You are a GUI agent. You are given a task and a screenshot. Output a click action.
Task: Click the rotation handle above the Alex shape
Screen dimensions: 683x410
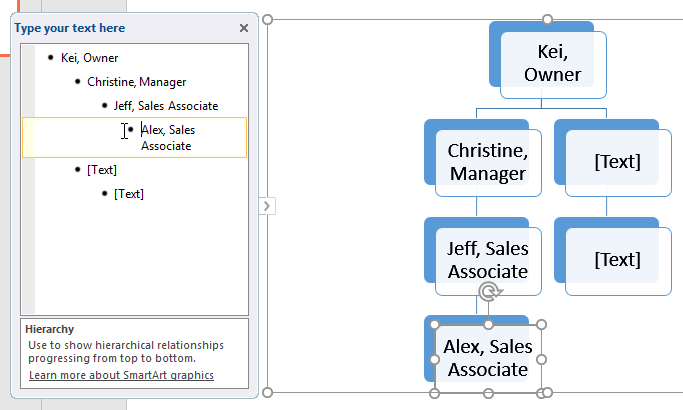[488, 292]
